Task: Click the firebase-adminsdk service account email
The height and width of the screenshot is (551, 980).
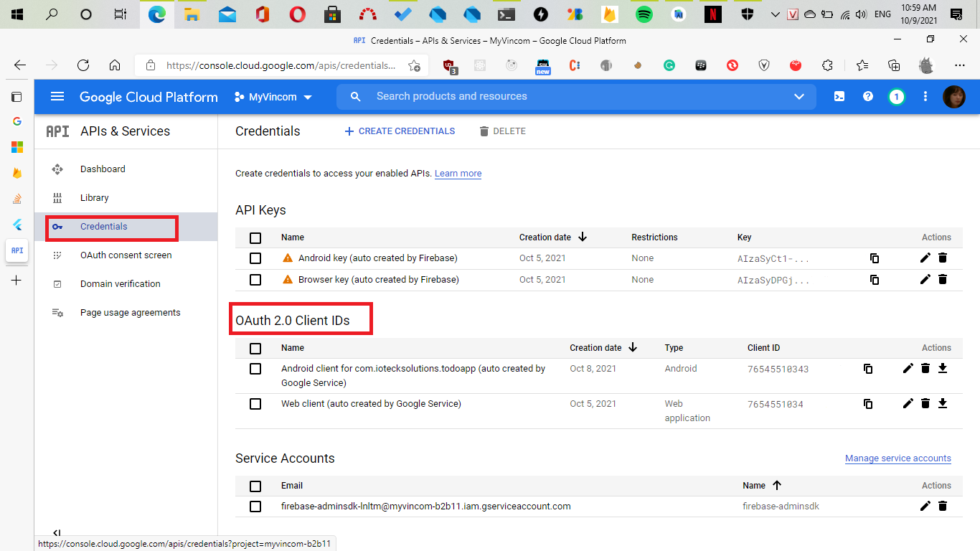Action: pos(426,507)
